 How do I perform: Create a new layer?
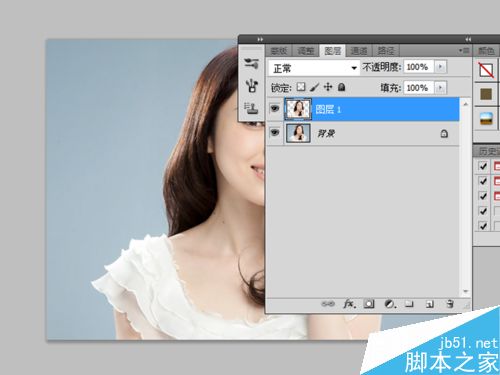pos(430,304)
